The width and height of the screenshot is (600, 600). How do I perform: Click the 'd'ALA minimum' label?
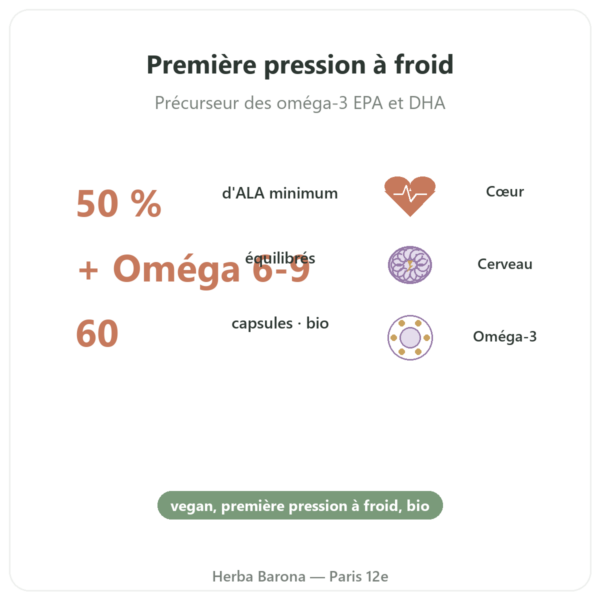pyautogui.click(x=280, y=193)
